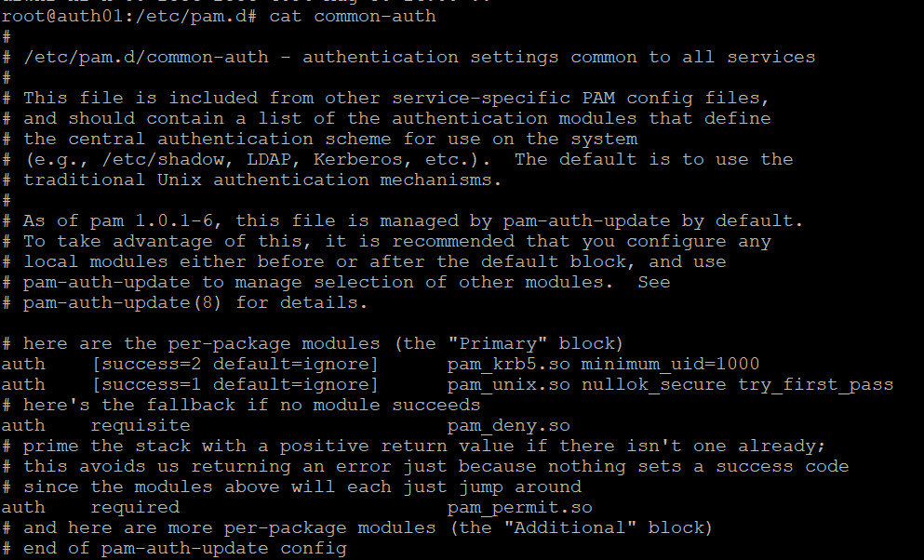This screenshot has height=560, width=924.
Task: Click the [success=2 default=ignore] control field
Action: click(x=235, y=364)
